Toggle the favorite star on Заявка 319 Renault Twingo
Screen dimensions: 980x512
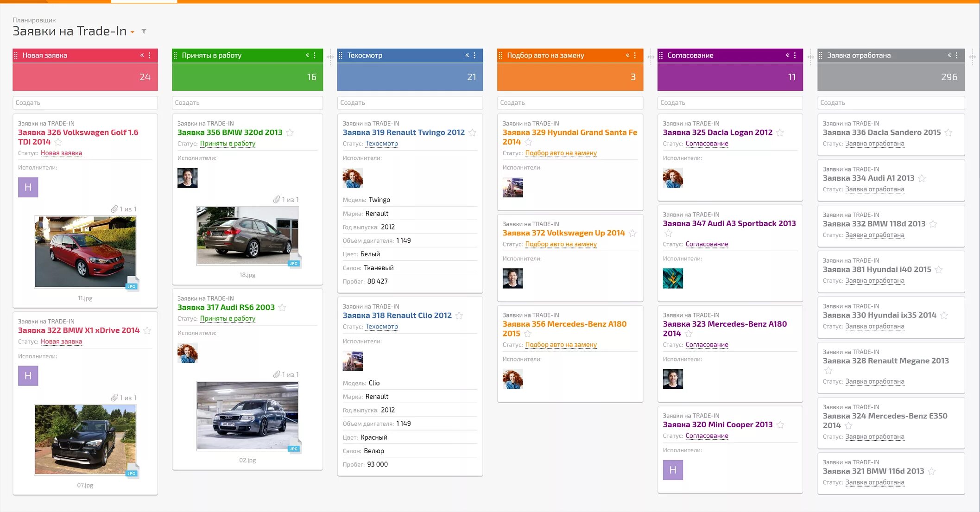pos(472,133)
